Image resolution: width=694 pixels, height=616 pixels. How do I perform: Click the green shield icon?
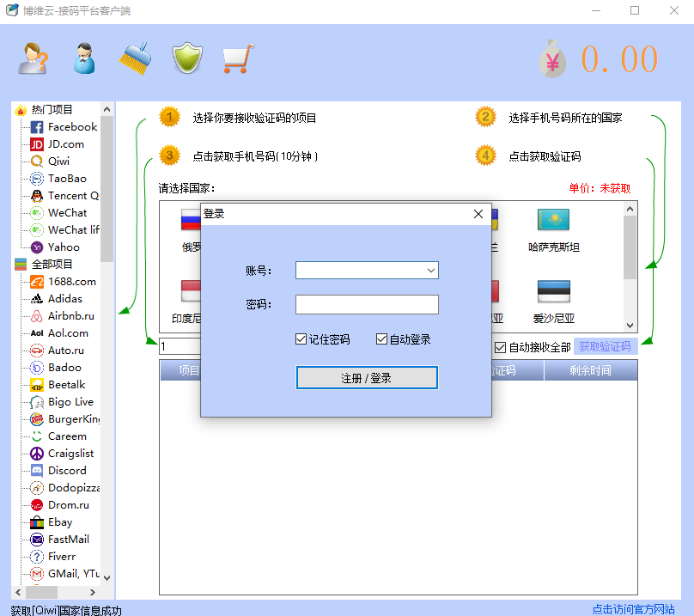pyautogui.click(x=187, y=58)
